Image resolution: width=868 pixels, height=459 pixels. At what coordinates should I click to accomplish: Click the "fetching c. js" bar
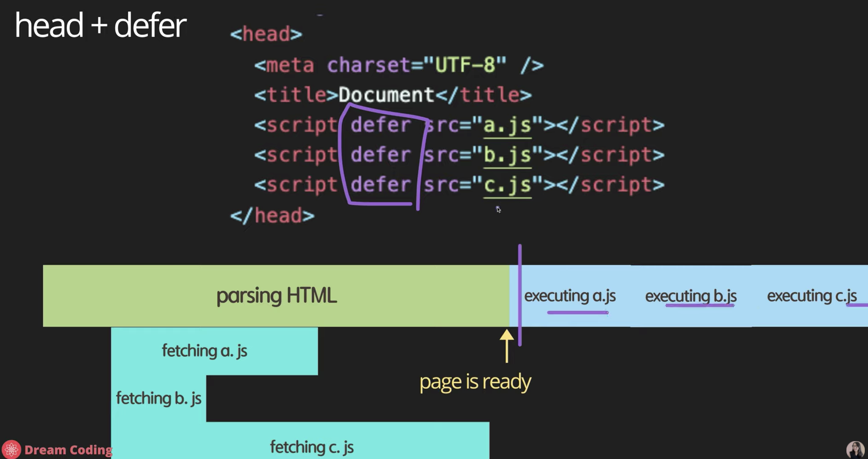[312, 447]
